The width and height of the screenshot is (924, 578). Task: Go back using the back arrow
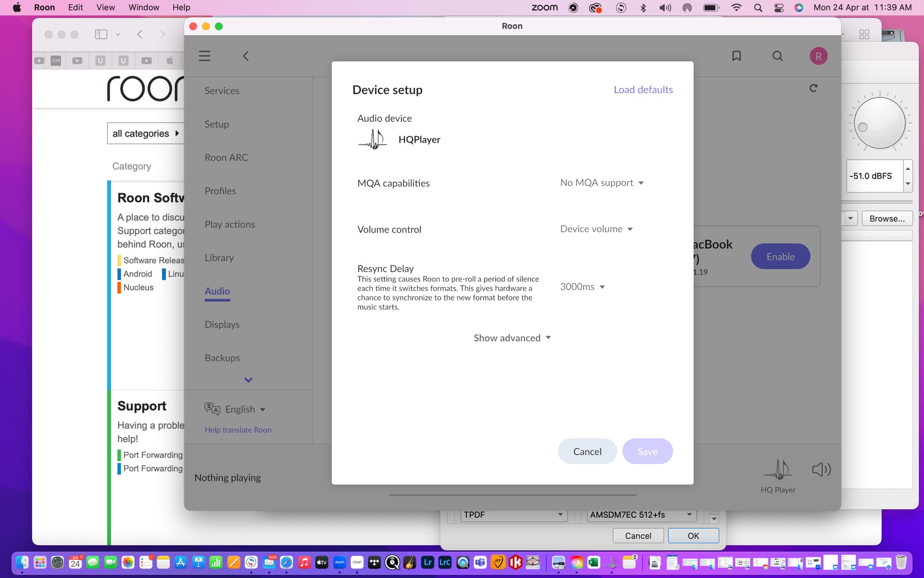(246, 56)
